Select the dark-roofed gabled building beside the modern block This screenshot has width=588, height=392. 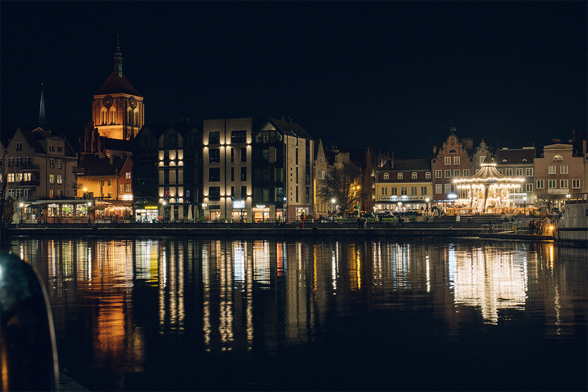click(283, 166)
